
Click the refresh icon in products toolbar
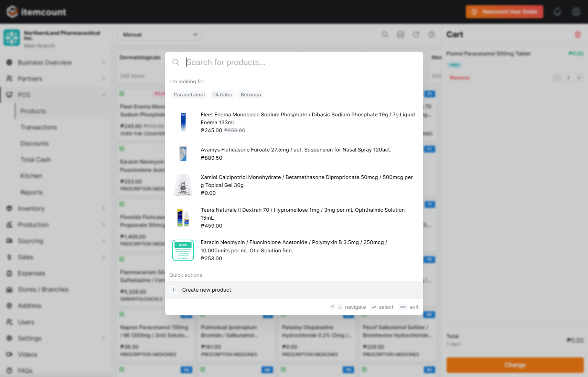[x=416, y=34]
